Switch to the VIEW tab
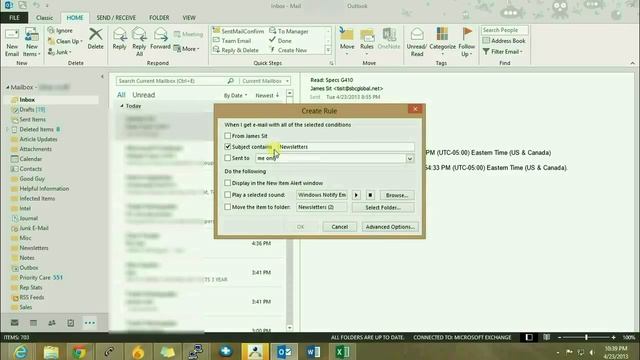640x360 pixels. click(x=189, y=18)
